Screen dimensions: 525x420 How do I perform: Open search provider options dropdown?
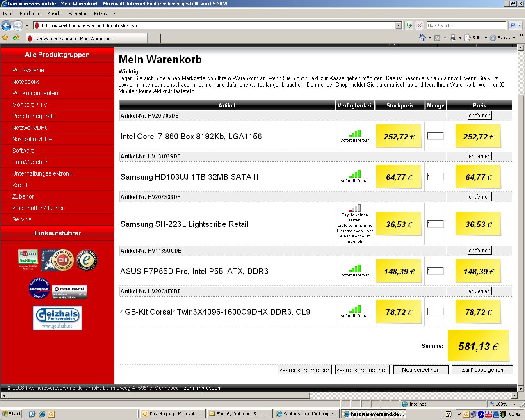pos(520,25)
